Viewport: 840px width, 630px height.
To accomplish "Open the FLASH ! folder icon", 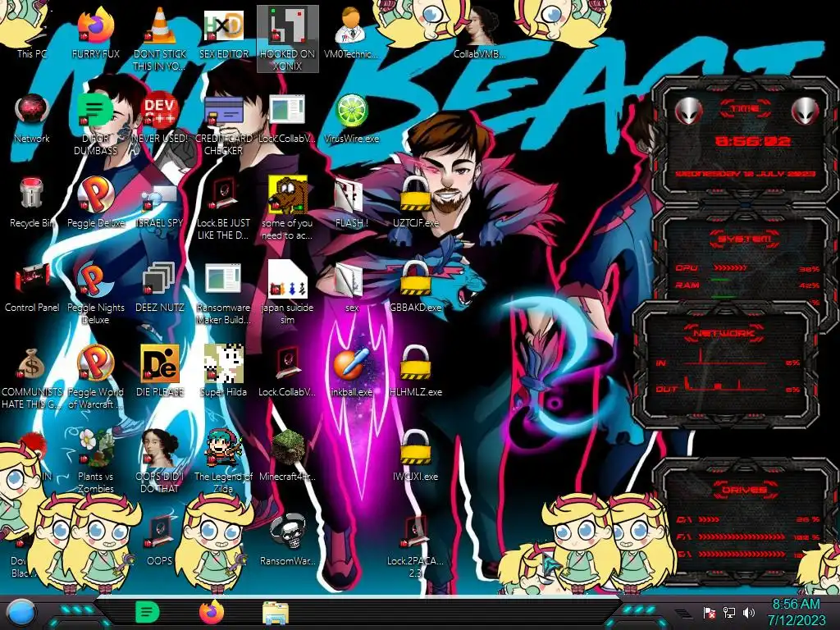I will click(351, 203).
